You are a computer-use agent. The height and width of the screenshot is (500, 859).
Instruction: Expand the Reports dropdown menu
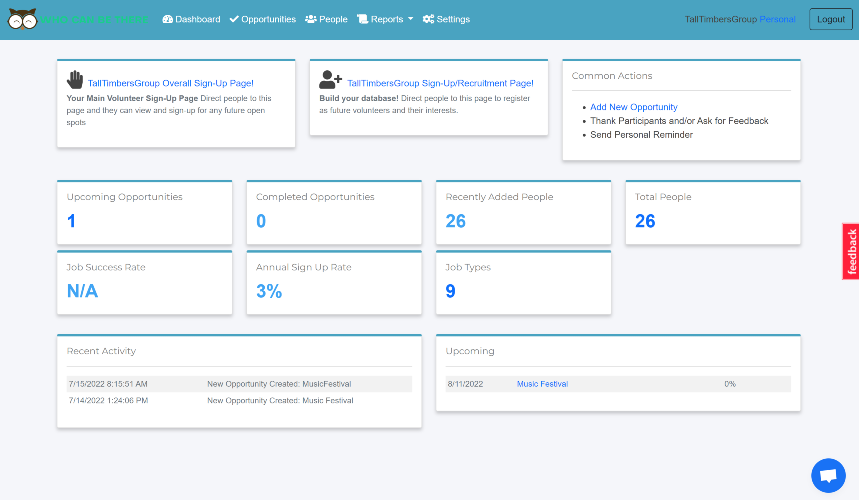click(x=385, y=19)
